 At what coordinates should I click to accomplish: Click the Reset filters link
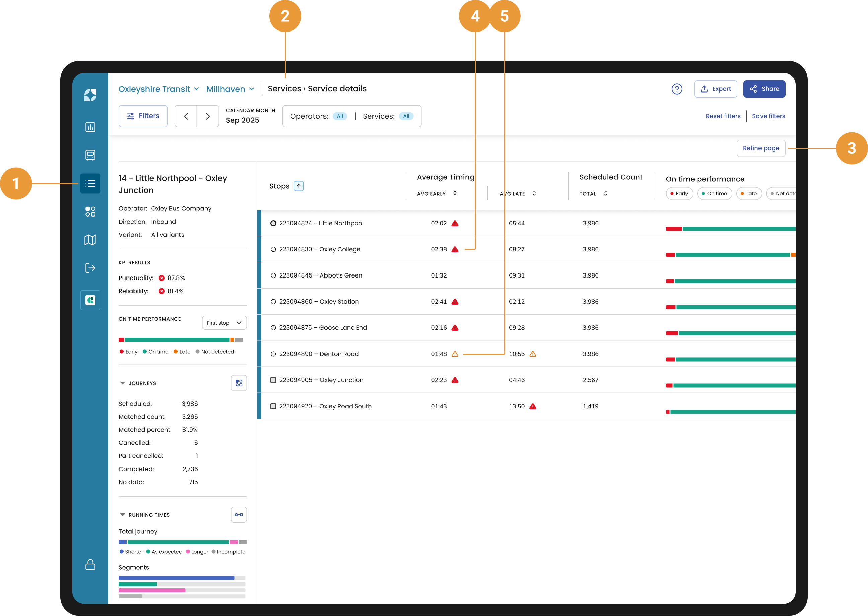(x=722, y=116)
